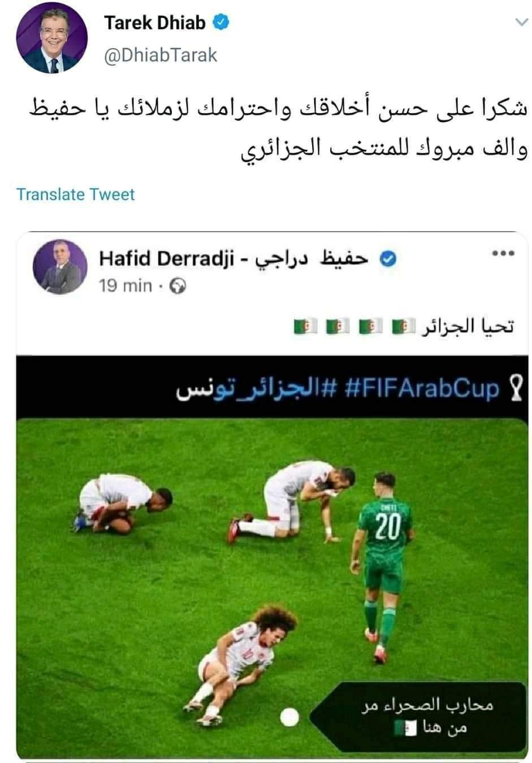Click the trophy icon next to #FIFArabCup
The width and height of the screenshot is (532, 763).
tap(515, 389)
